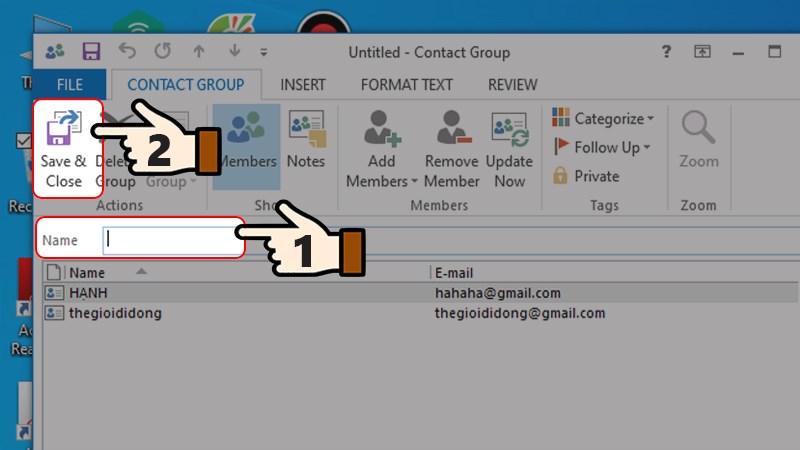Click the Name text input field
The image size is (800, 450).
pos(170,240)
